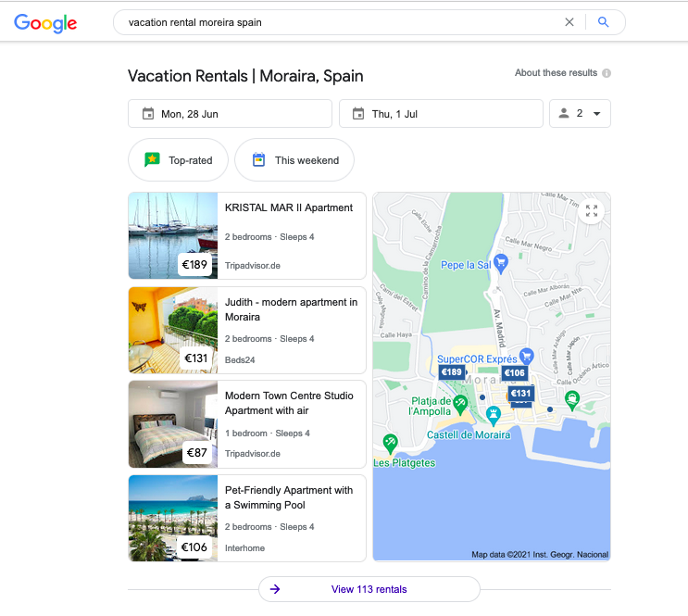Click the marina thumbnail of KRISTAL MAR
The image size is (688, 616).
[x=173, y=236]
